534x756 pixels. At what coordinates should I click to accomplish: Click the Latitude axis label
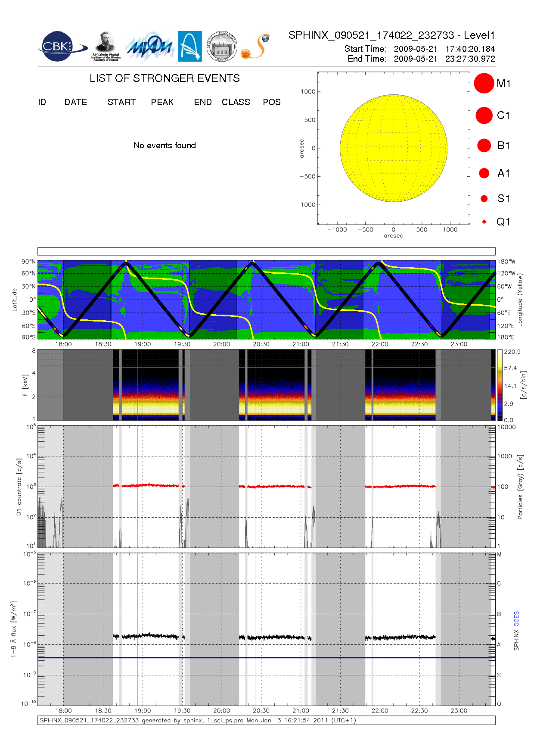(14, 300)
